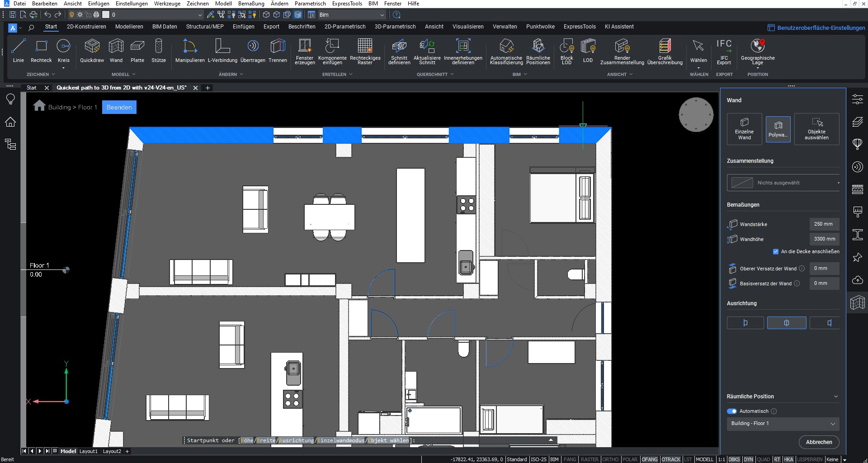Select the Quickdraw tool in the ribbon

92,50
